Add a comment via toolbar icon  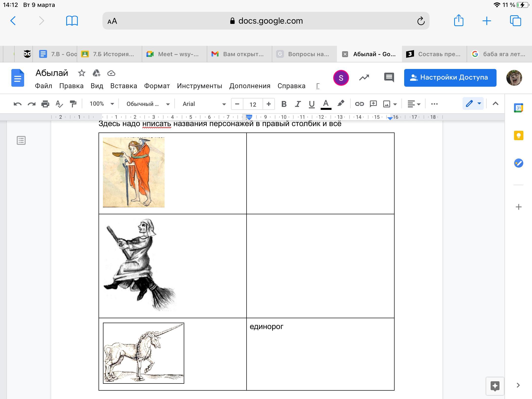(x=373, y=104)
